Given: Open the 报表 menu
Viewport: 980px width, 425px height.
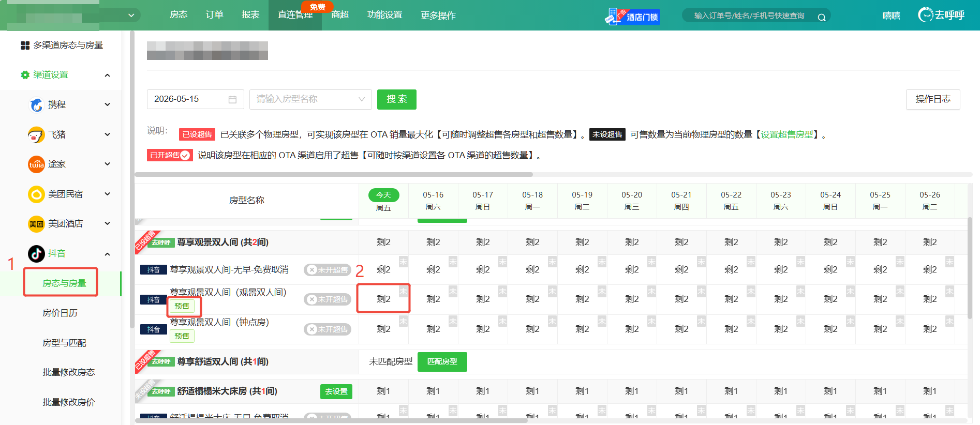Looking at the screenshot, I should coord(250,15).
